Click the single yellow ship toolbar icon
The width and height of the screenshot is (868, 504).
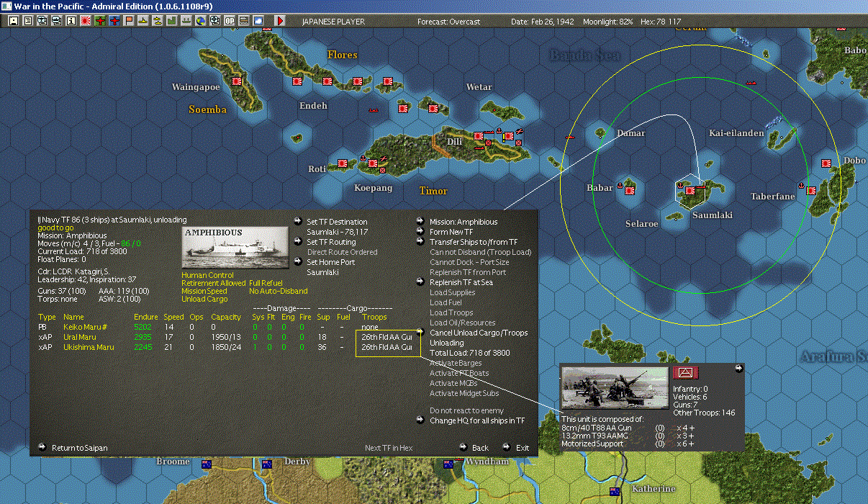pyautogui.click(x=143, y=22)
